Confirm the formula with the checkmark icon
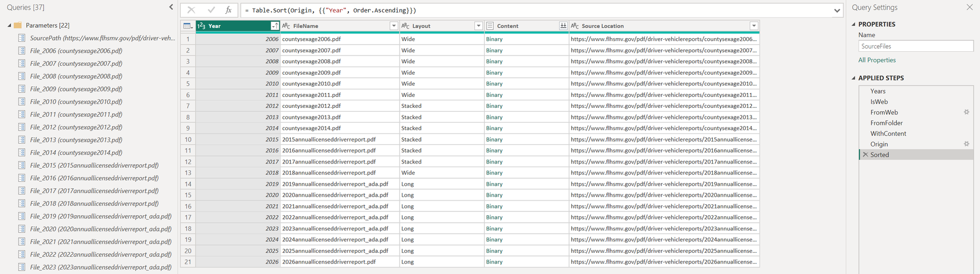Viewport: 980px width, 274px height. 211,10
